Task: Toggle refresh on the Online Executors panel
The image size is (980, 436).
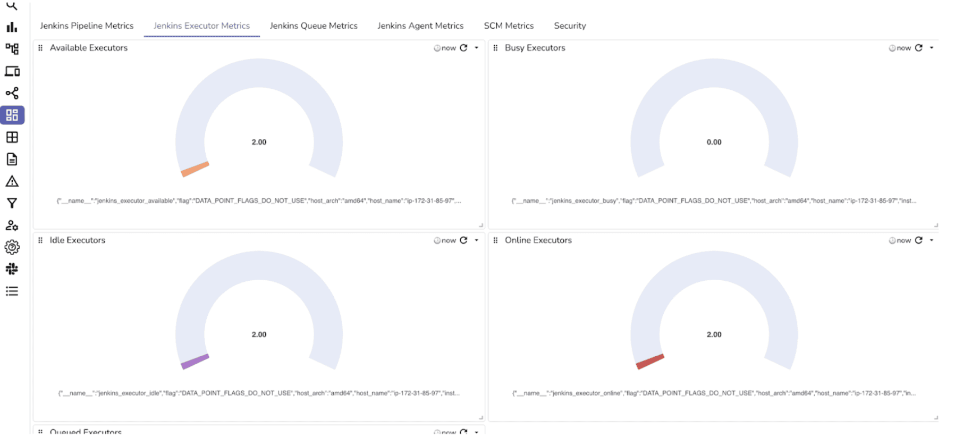Action: pos(919,240)
